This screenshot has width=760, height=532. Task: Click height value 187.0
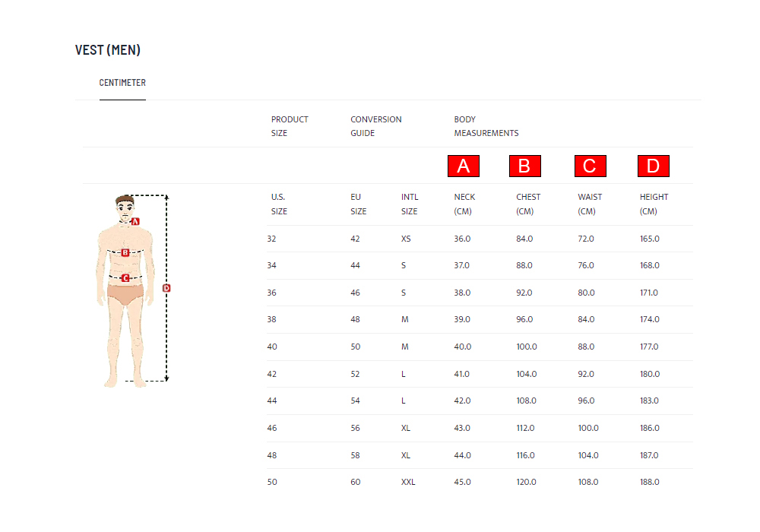click(x=649, y=455)
